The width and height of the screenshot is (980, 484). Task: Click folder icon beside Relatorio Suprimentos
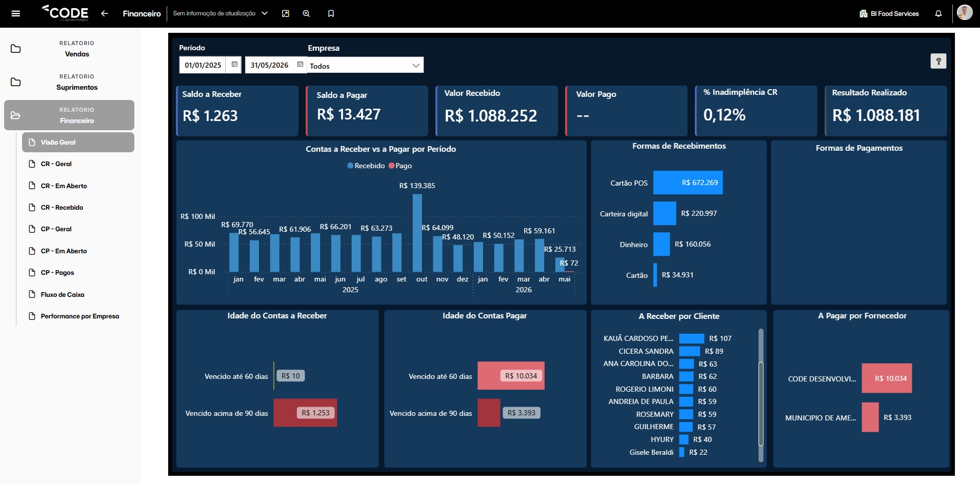16,82
